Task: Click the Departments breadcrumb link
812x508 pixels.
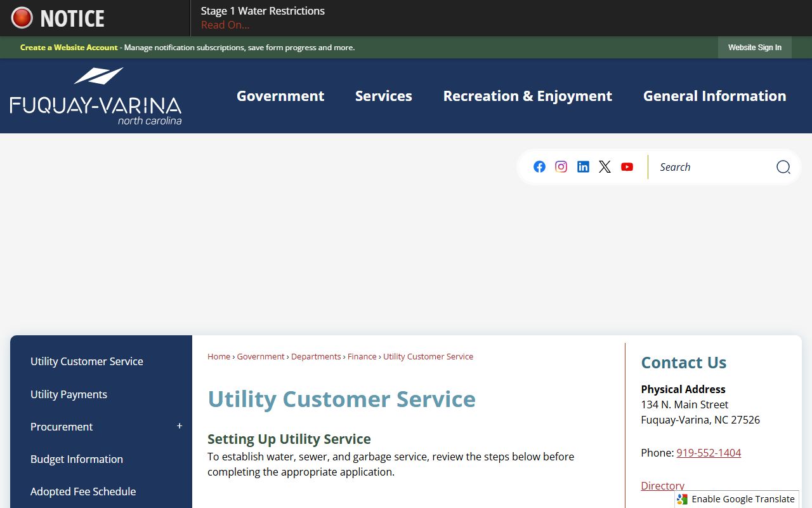Action: click(316, 356)
